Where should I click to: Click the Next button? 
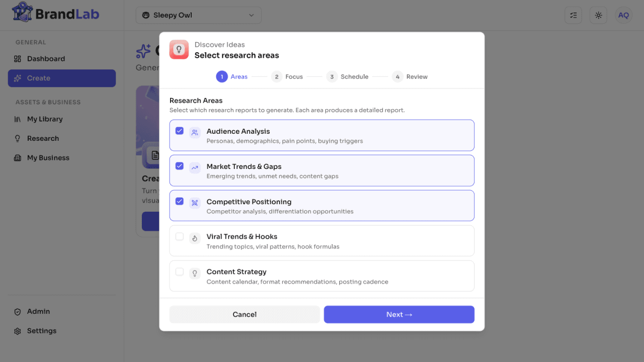tap(399, 314)
